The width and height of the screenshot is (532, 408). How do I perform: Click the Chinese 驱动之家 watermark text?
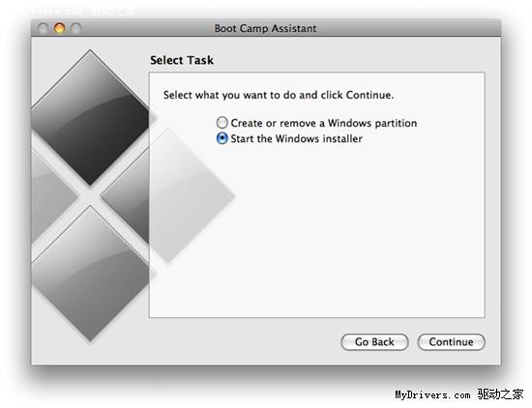[500, 394]
